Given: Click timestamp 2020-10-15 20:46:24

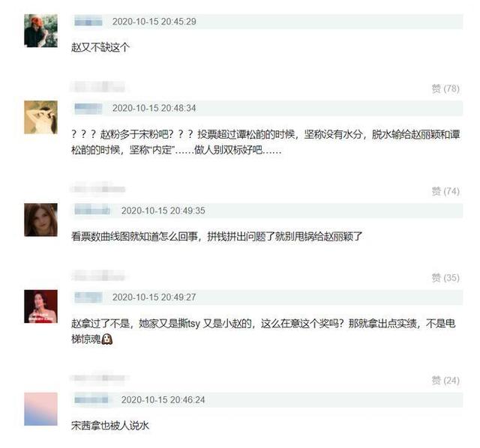Looking at the screenshot, I should pyautogui.click(x=163, y=400).
